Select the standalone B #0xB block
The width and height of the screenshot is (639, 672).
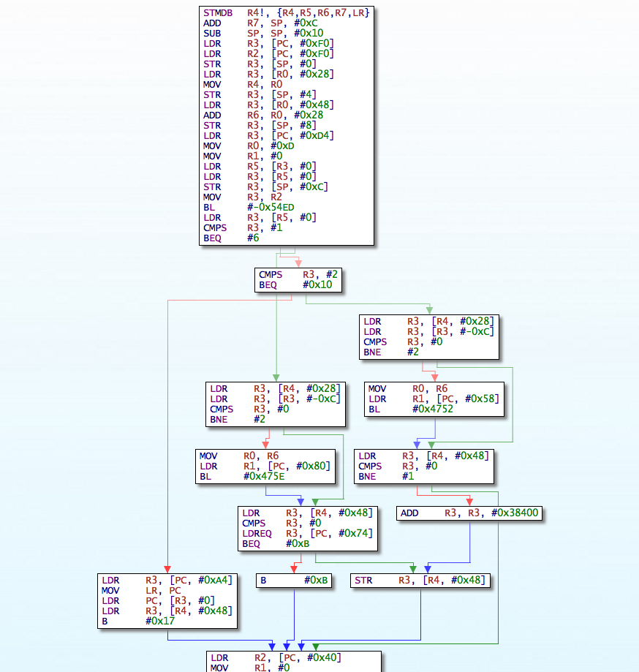[294, 581]
